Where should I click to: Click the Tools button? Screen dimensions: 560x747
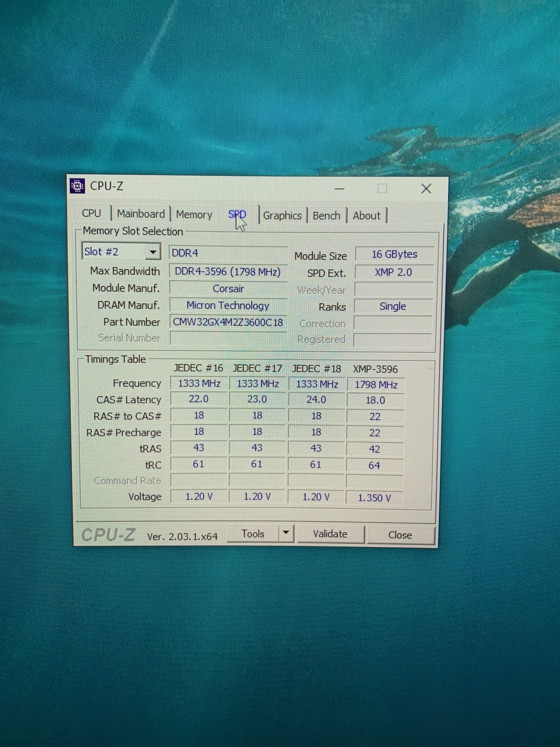point(253,534)
